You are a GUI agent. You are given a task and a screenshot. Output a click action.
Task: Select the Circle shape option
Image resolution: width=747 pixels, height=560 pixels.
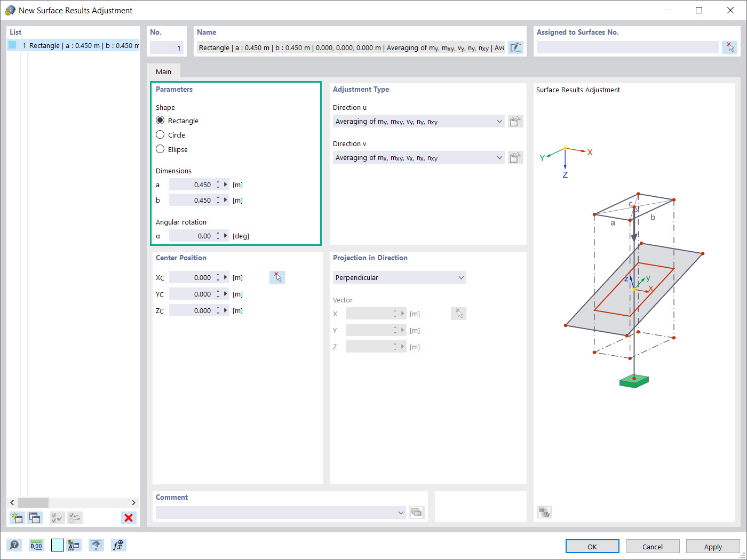(x=160, y=135)
